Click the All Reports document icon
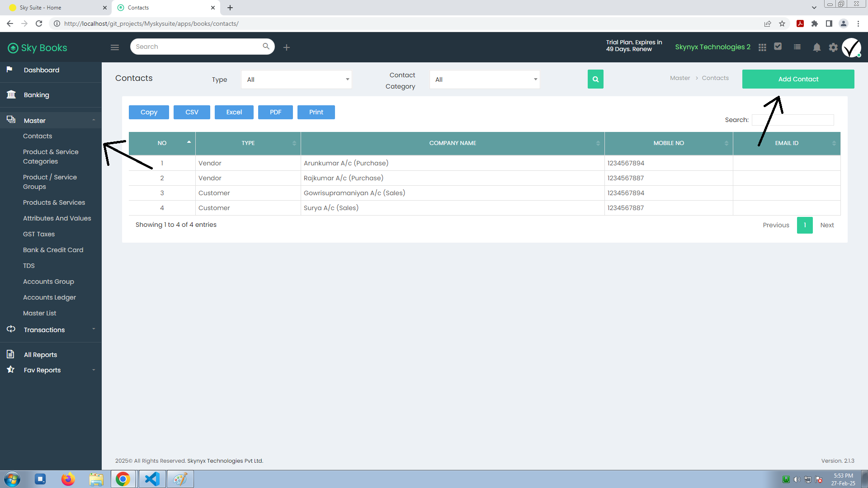Screen dimensions: 868x488 10,354
